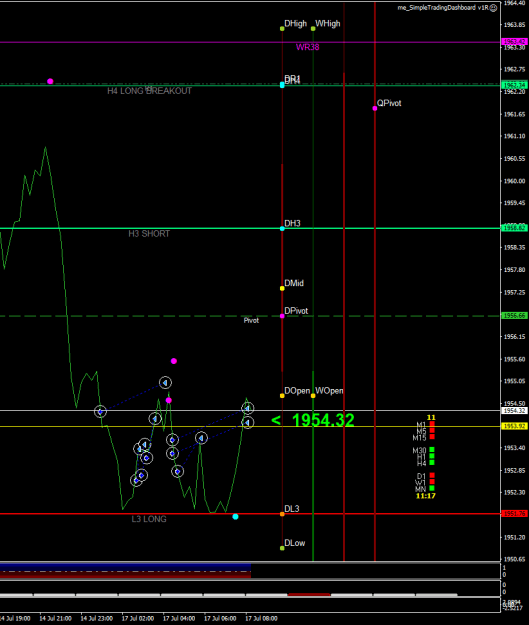Click the me_SimpleTradingDashboard v1R label
Screen dimensions: 529x625
tap(443, 8)
